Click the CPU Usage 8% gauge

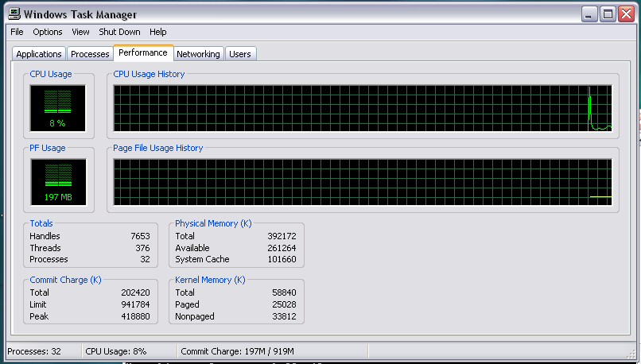58,107
